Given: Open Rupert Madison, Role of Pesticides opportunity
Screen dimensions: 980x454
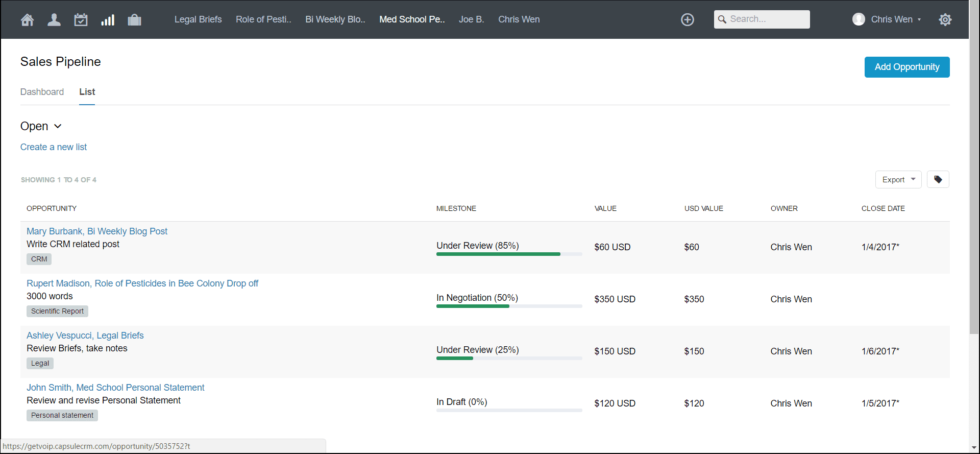Looking at the screenshot, I should tap(142, 283).
